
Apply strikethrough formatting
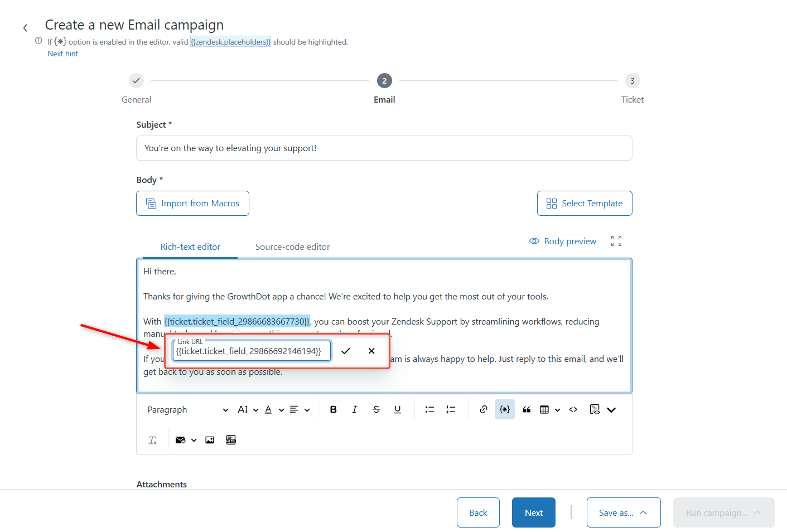tap(376, 410)
